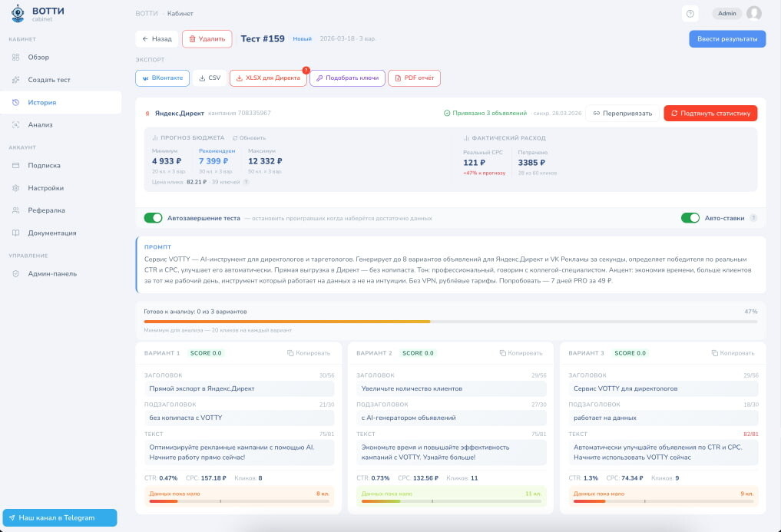Open История in the sidebar
Image resolution: width=781 pixels, height=532 pixels.
coord(60,102)
